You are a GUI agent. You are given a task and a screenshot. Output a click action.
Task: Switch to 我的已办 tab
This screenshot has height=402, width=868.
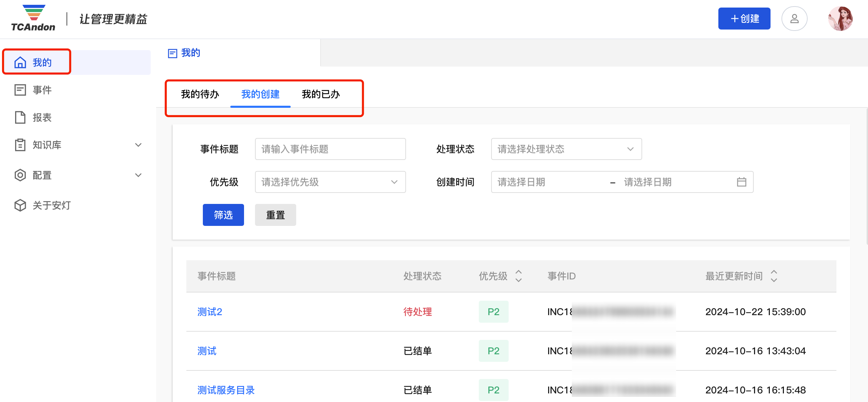pyautogui.click(x=321, y=94)
